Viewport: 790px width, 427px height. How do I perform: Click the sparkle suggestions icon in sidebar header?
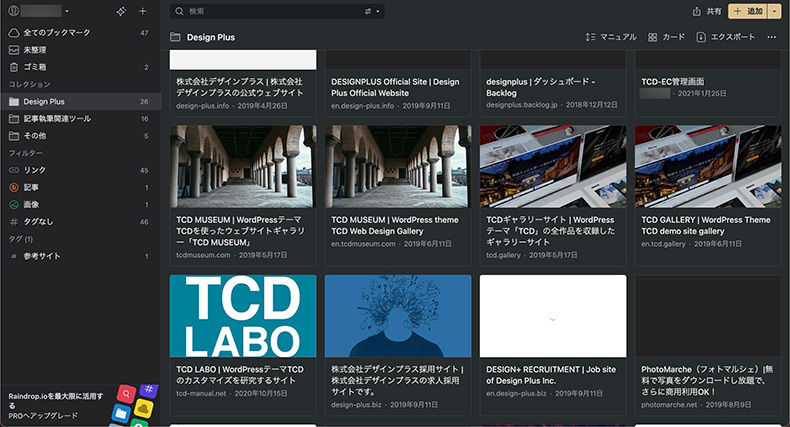(x=121, y=11)
